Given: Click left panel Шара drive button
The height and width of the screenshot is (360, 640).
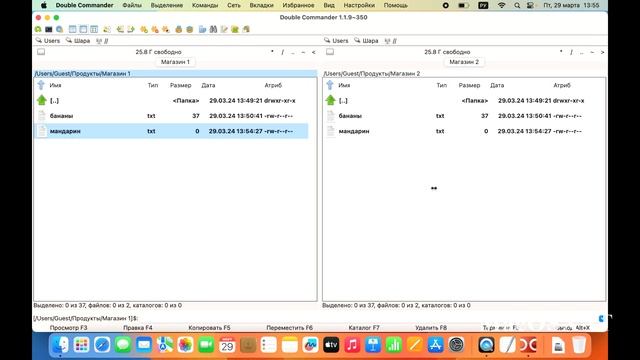Looking at the screenshot, I should [78, 40].
